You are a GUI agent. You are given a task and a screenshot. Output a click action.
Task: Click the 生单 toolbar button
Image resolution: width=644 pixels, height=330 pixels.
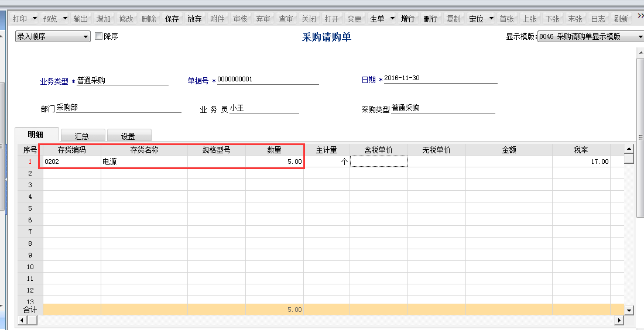coord(377,19)
